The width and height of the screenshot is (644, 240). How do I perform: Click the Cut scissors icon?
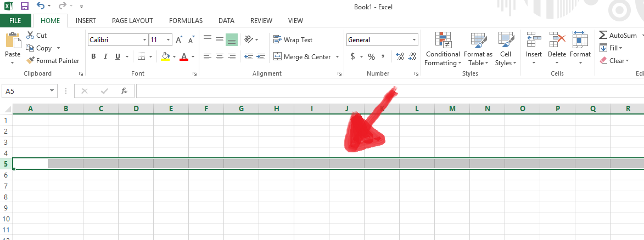[x=30, y=35]
